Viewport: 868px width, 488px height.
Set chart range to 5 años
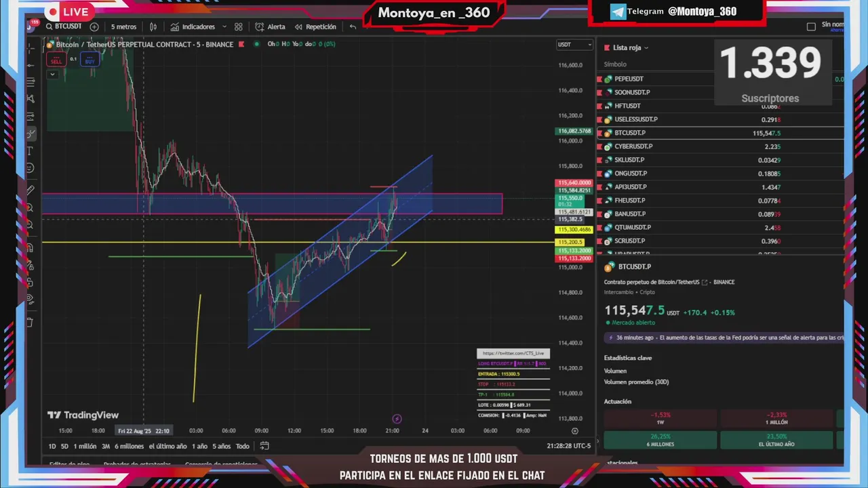point(221,446)
